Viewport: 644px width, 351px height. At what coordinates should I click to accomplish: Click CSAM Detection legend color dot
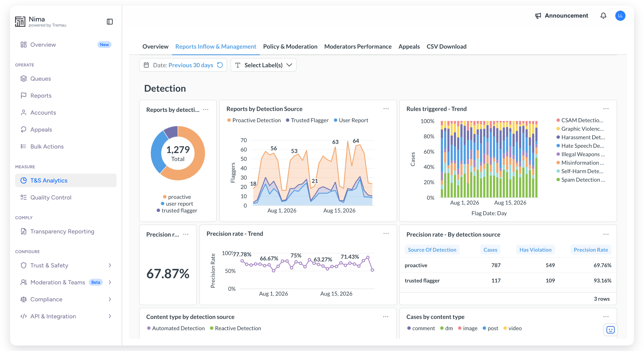tap(558, 120)
